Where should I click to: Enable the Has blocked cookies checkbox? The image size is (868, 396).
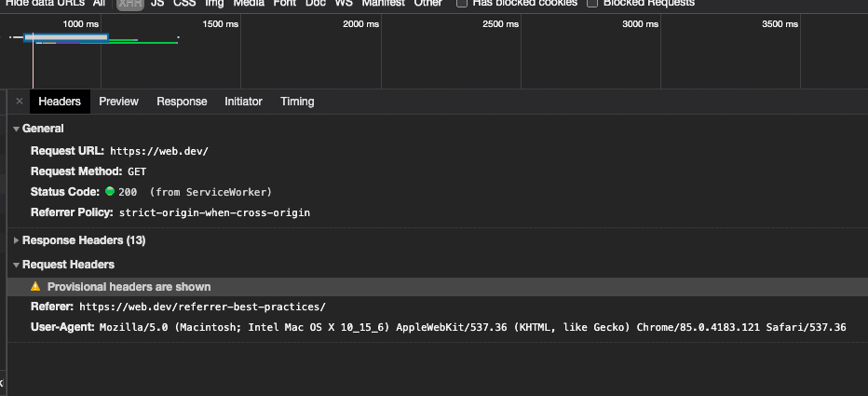(x=462, y=4)
